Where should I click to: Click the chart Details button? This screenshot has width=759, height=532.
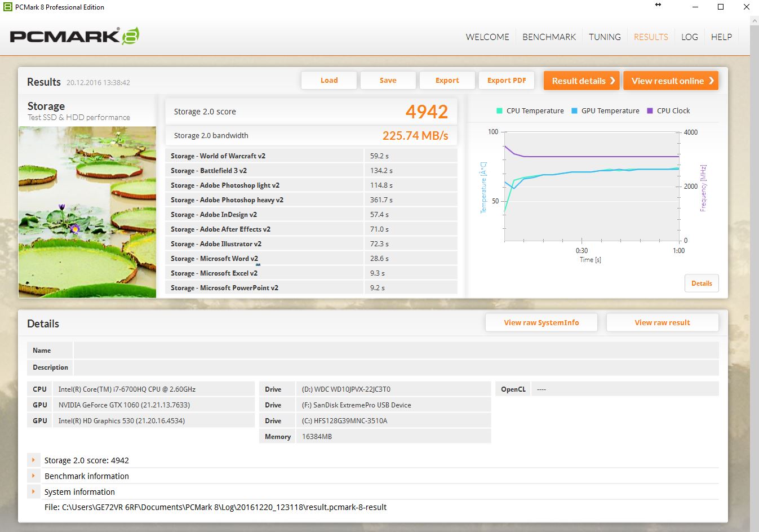pyautogui.click(x=702, y=283)
